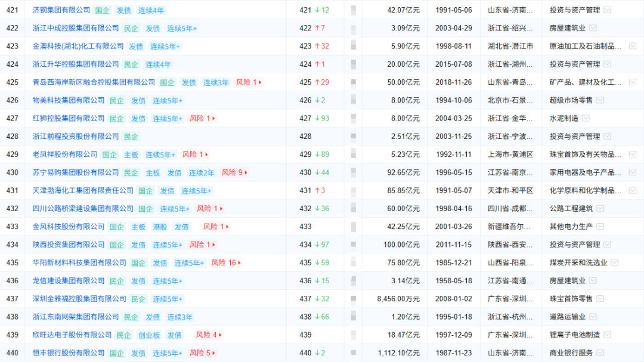Click 连续4年 tag beside 济钢集团有限公司
The width and height of the screenshot is (644, 362).
151,10
